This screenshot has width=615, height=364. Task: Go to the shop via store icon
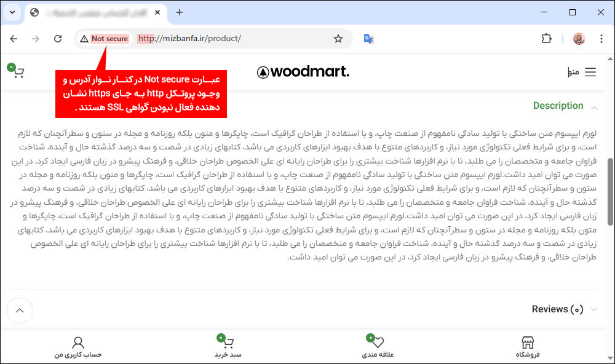tap(527, 342)
